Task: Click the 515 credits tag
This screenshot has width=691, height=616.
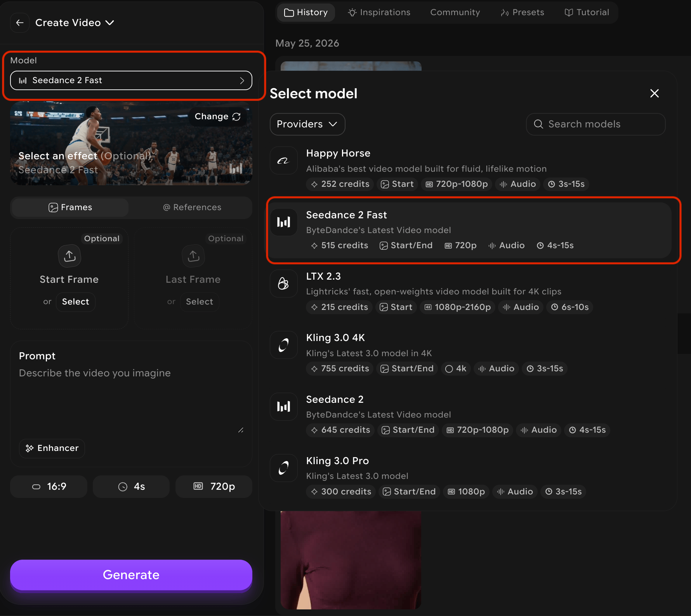Action: pos(339,245)
